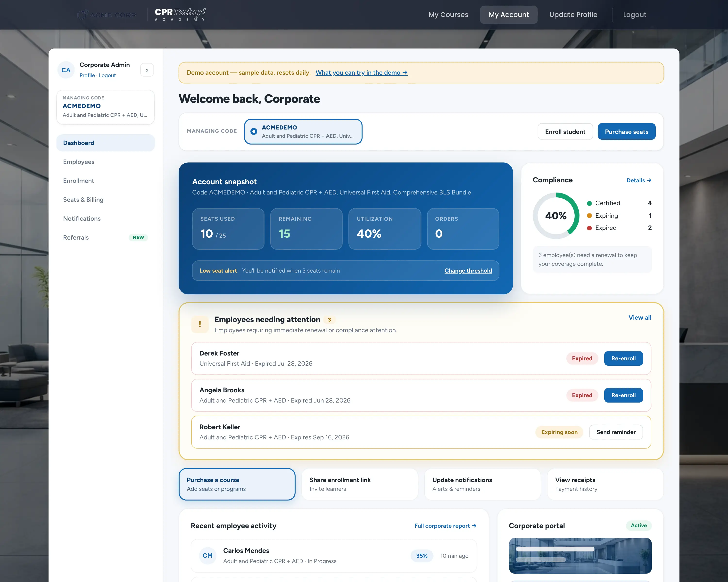Viewport: 728px width, 582px height.
Task: Re-enroll Angela Brooks
Action: click(x=623, y=395)
